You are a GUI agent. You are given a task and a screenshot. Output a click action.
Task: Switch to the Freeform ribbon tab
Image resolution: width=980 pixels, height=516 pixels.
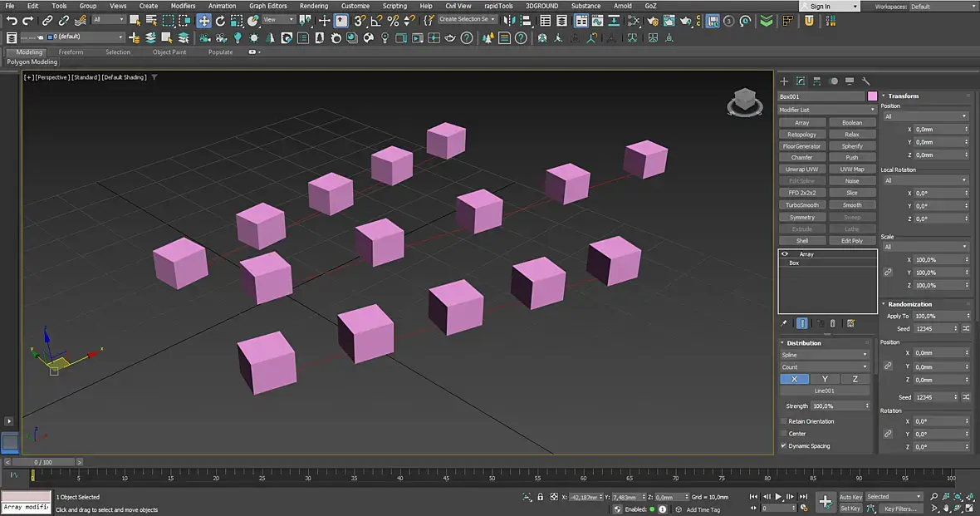(71, 52)
